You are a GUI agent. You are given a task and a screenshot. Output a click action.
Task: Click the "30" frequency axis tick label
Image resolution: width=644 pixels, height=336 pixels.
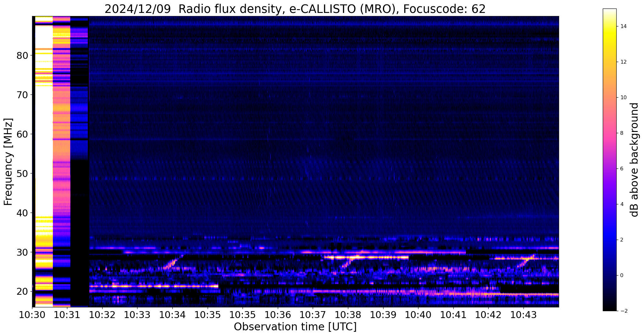click(x=22, y=252)
